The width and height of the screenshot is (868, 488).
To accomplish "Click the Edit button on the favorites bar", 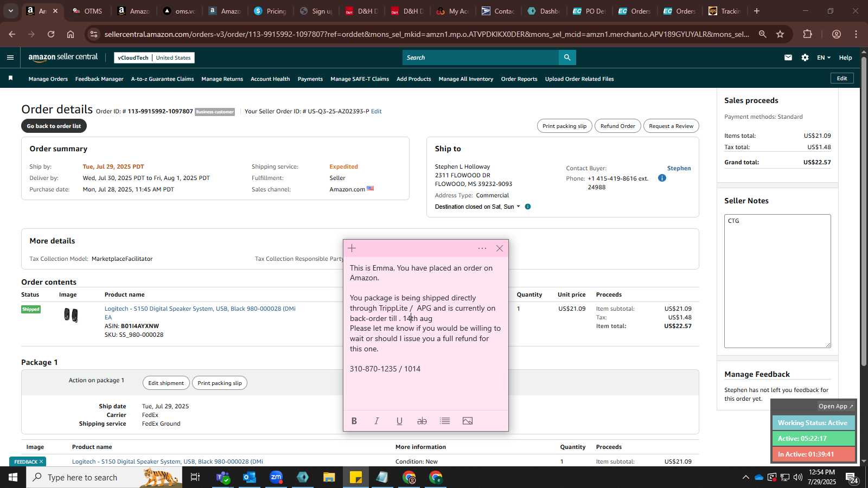I will pos(842,78).
